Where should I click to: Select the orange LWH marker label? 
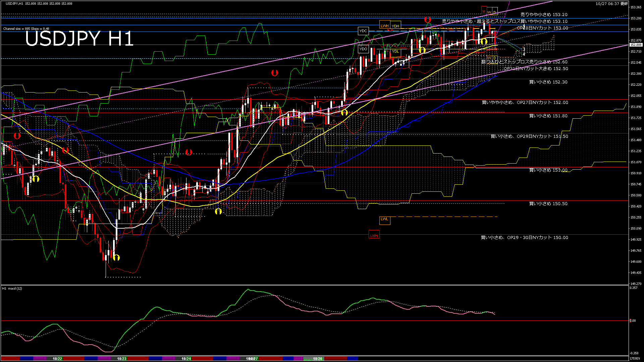[x=384, y=26]
